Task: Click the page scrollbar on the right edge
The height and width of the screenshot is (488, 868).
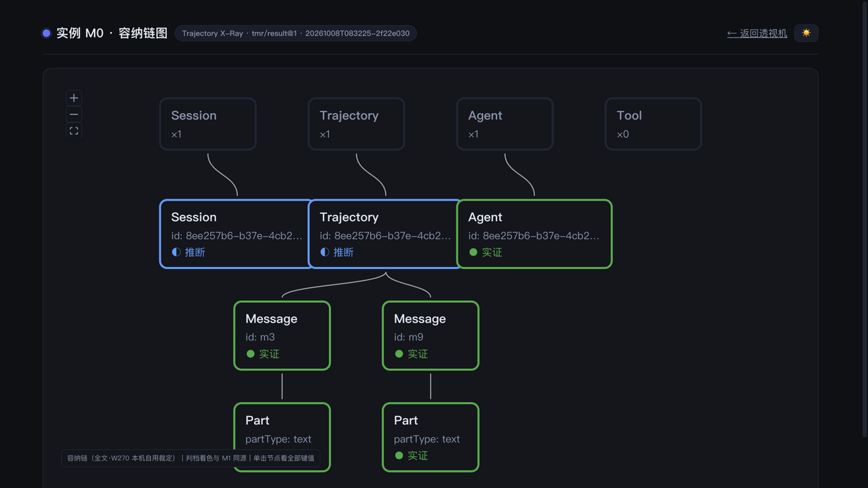Action: pos(864,220)
